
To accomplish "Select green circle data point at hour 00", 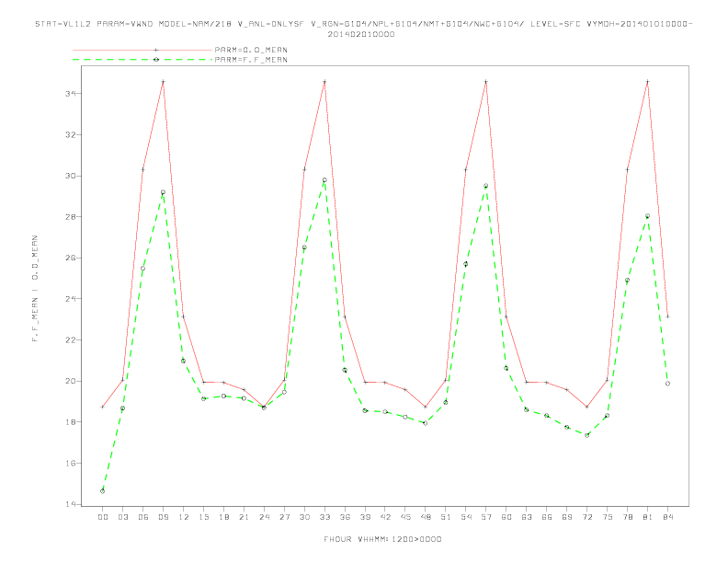I will click(103, 491).
